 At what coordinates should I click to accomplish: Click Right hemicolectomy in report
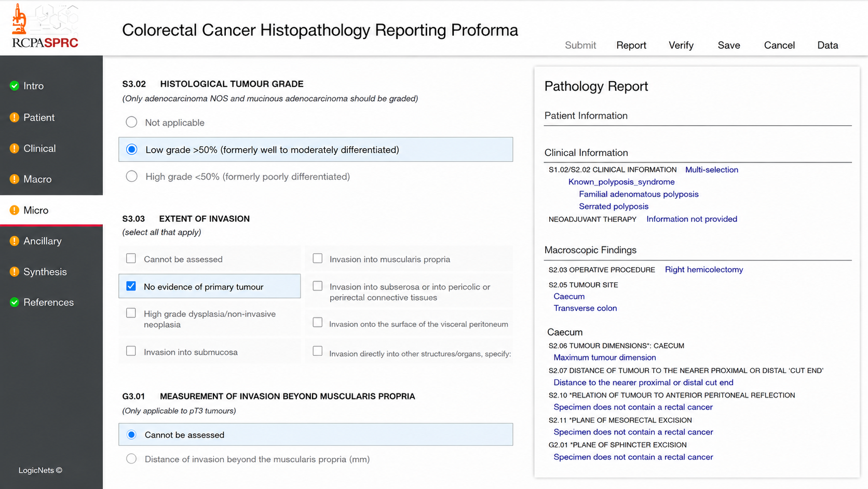(704, 269)
